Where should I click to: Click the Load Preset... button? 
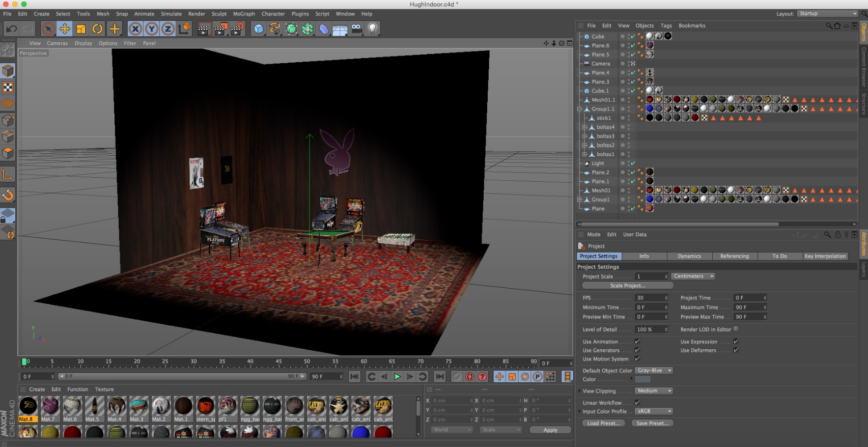click(604, 423)
